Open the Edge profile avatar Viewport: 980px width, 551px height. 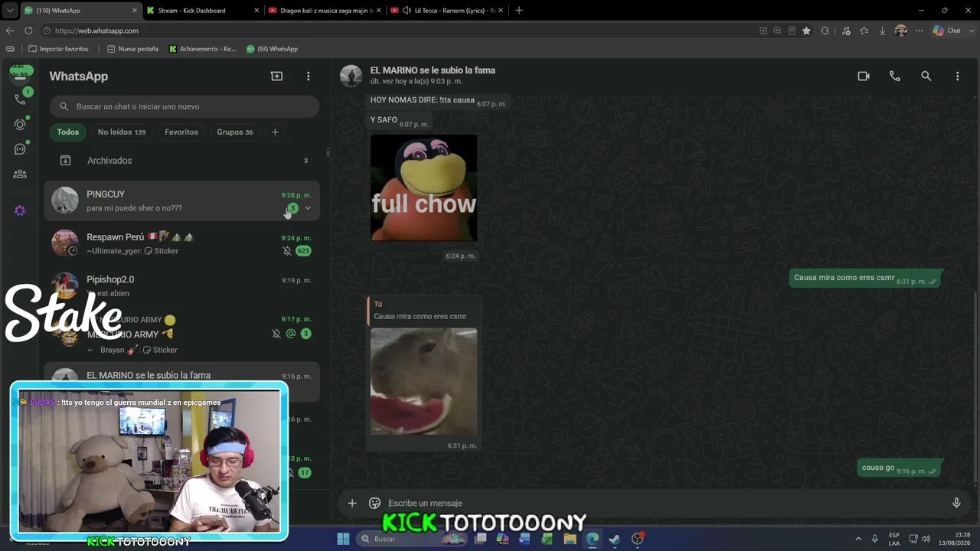click(901, 31)
